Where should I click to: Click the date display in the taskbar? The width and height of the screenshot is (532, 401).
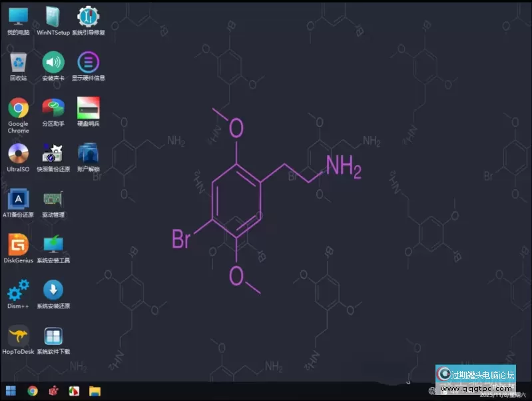[503, 395]
